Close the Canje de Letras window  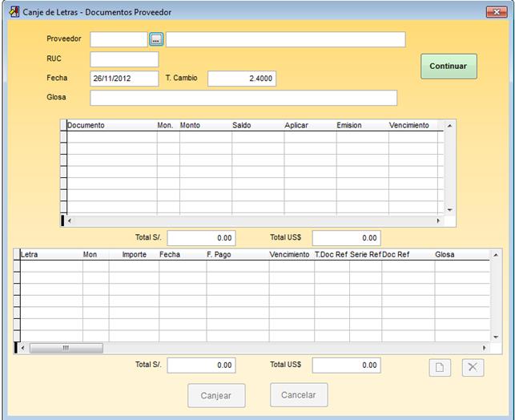[x=497, y=12]
